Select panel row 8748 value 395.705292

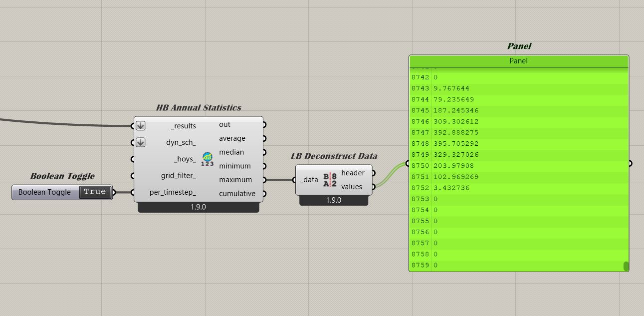[x=456, y=143]
